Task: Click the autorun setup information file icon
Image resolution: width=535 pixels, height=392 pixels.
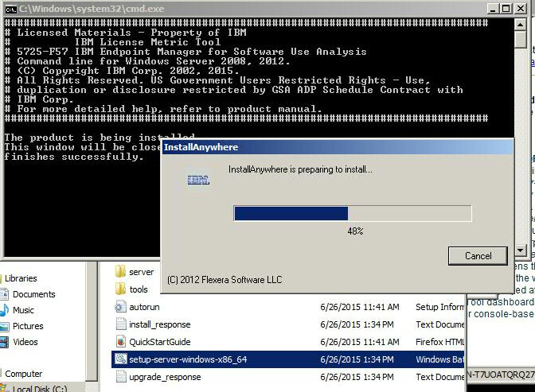Action: (120, 307)
